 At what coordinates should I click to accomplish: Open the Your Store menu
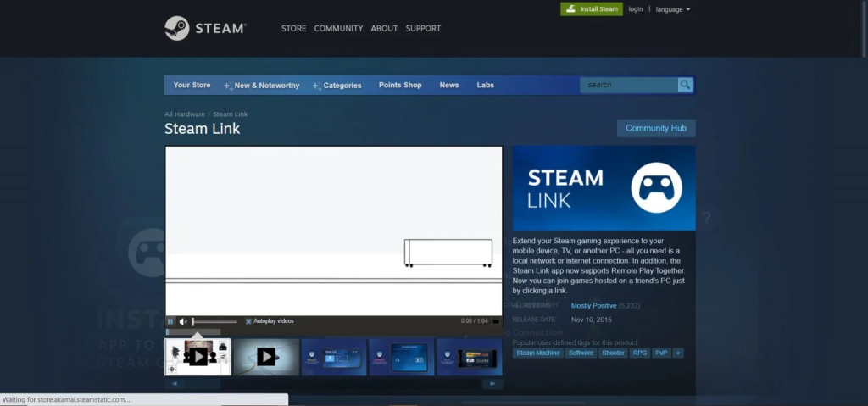click(192, 85)
